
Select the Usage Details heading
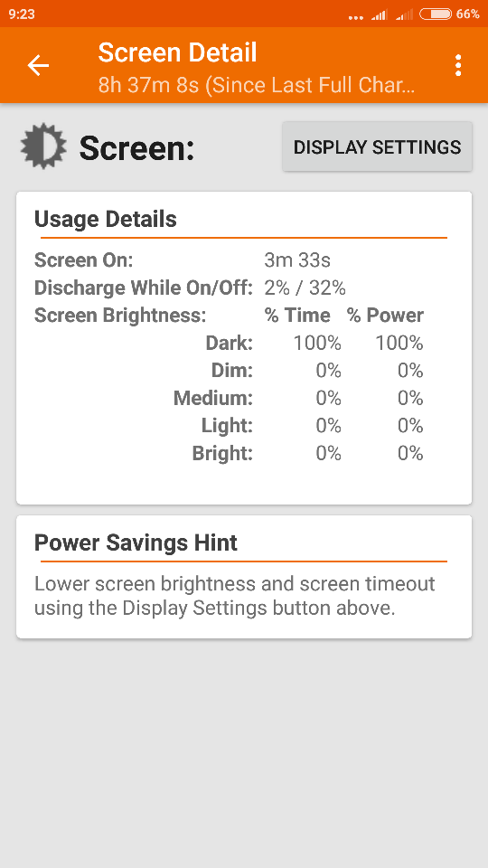105,219
